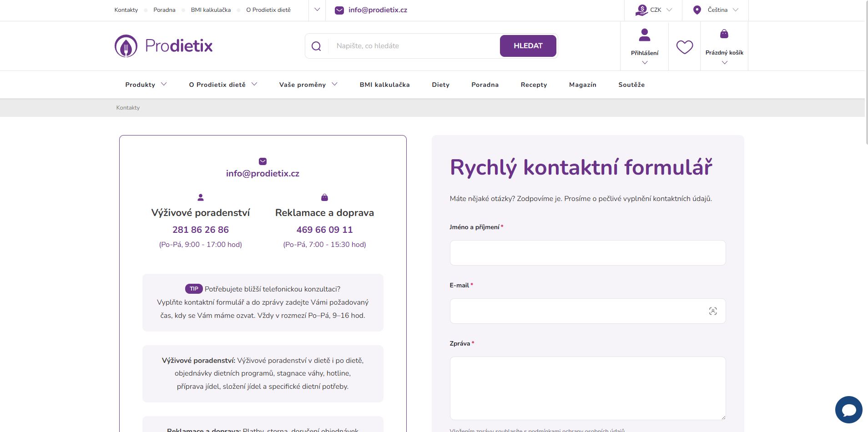Image resolution: width=868 pixels, height=432 pixels.
Task: Click the Prodietix logo
Action: (163, 46)
